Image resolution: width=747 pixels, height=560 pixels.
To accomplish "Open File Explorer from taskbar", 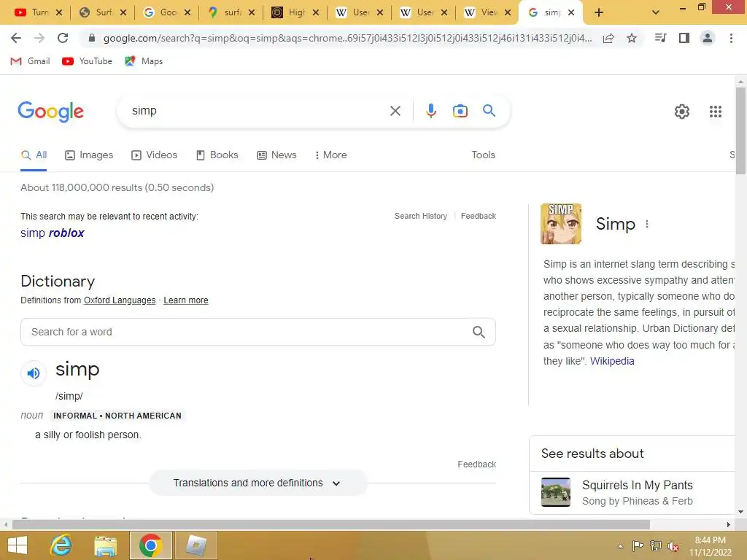I will (x=105, y=545).
